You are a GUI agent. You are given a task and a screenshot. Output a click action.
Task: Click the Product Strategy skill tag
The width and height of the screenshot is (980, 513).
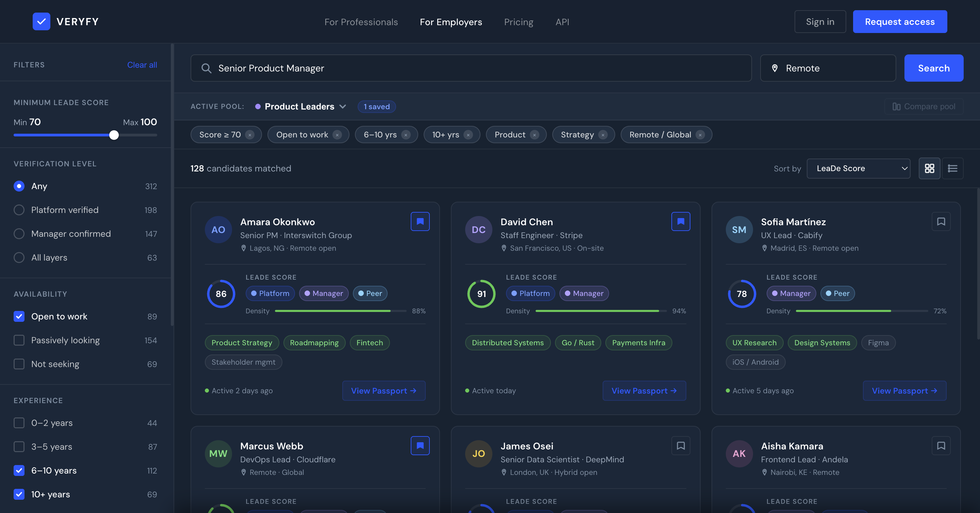(x=242, y=343)
